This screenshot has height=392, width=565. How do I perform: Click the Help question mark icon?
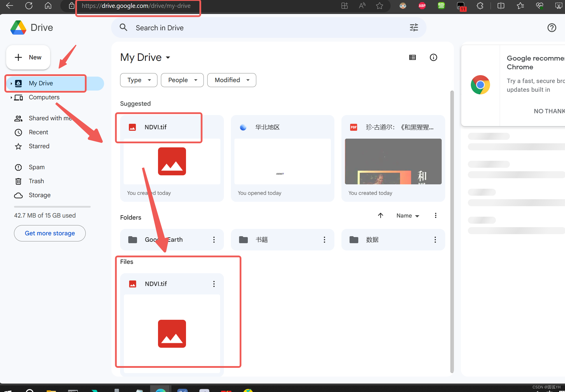coord(552,28)
